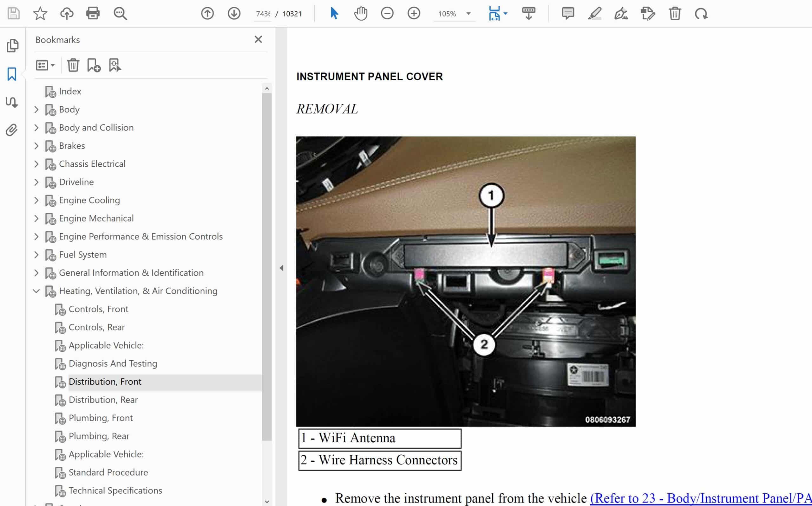Go to next page arrow
Screen dimensions: 812x506
click(234, 14)
